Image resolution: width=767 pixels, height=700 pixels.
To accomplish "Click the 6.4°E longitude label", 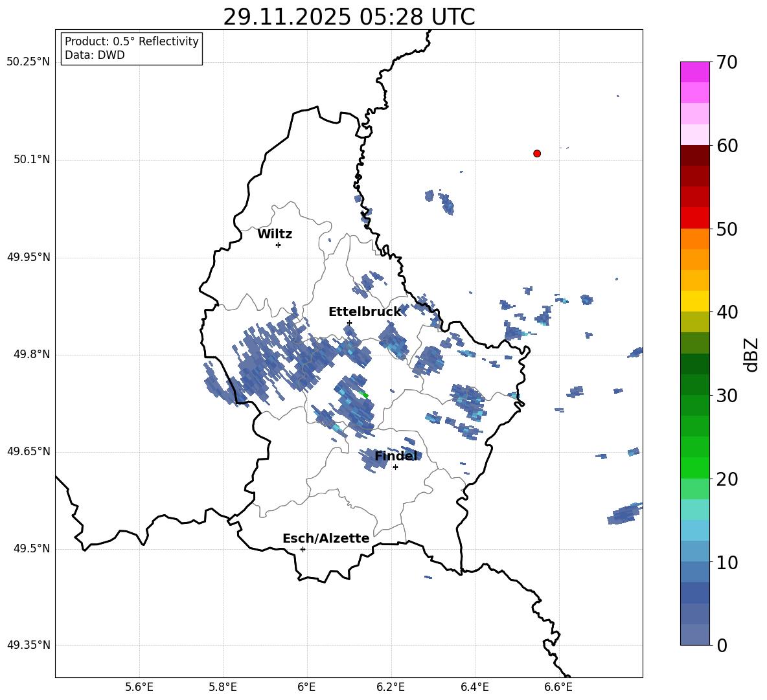I will tap(474, 687).
